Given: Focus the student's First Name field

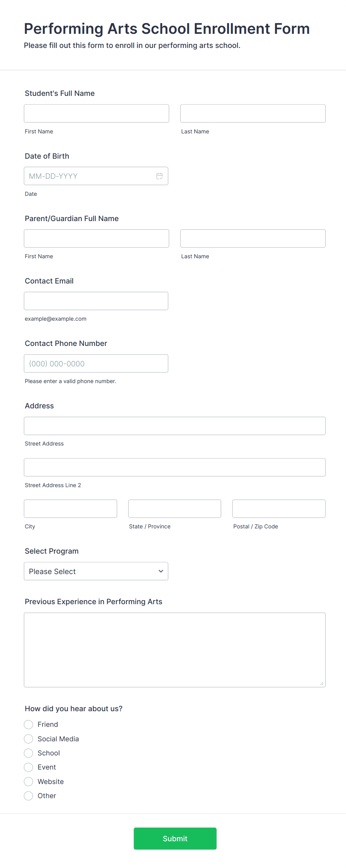Looking at the screenshot, I should coord(96,114).
